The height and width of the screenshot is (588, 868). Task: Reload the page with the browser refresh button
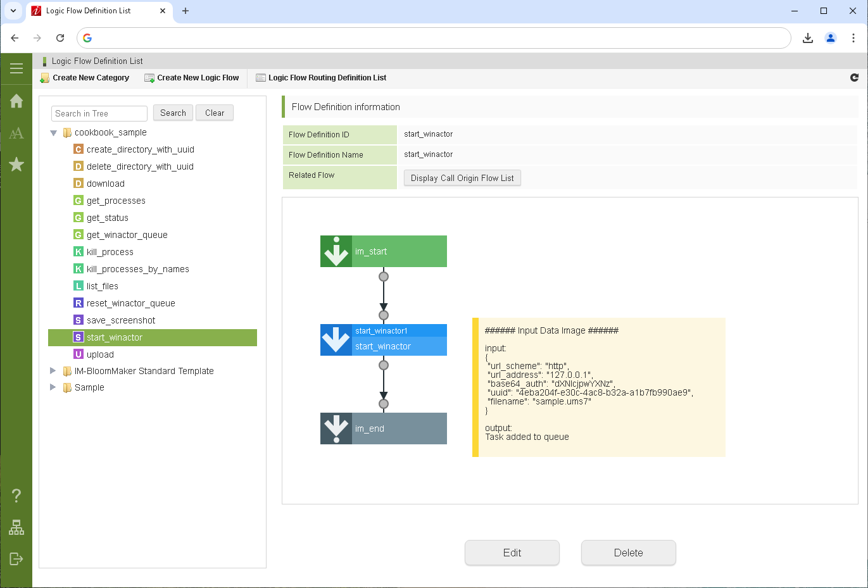coord(60,38)
